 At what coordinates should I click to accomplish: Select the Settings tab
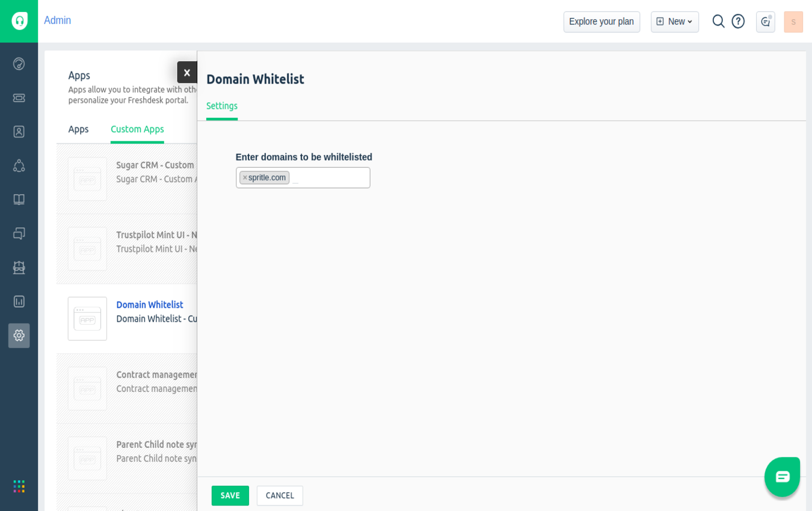(222, 106)
